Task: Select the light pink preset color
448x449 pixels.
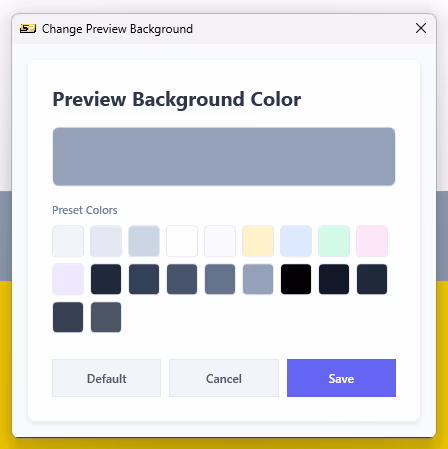Action: 372,241
